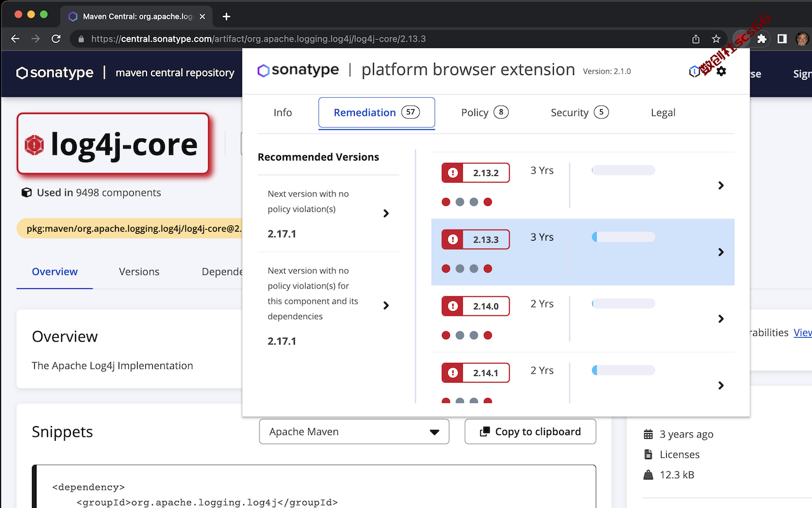Expand version 2.13.2 row chevron
The width and height of the screenshot is (812, 508).
coord(721,185)
